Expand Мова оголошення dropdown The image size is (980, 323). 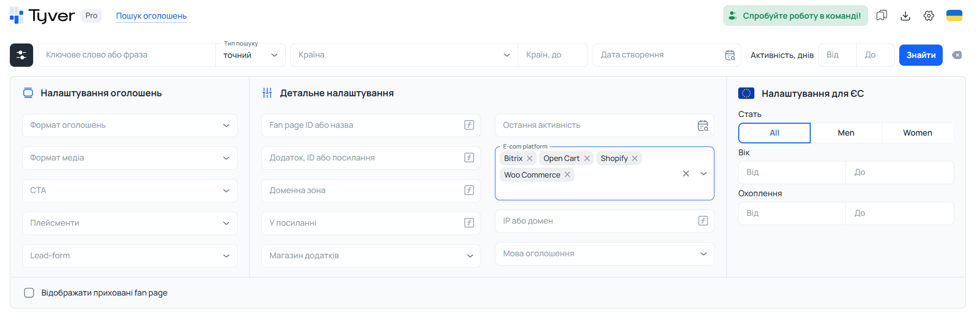pyautogui.click(x=605, y=254)
